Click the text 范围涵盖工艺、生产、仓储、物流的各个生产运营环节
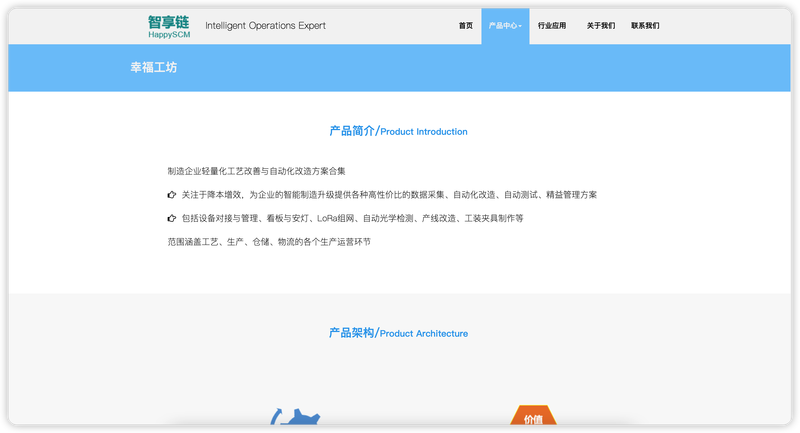800x433 pixels. pos(269,242)
